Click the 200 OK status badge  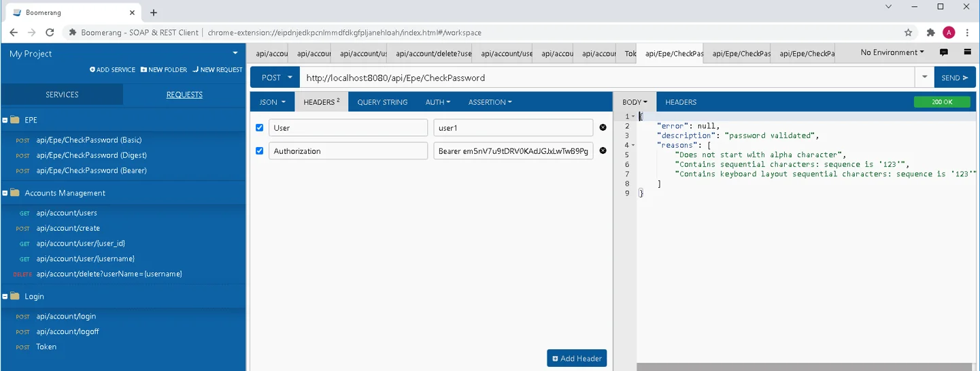942,102
